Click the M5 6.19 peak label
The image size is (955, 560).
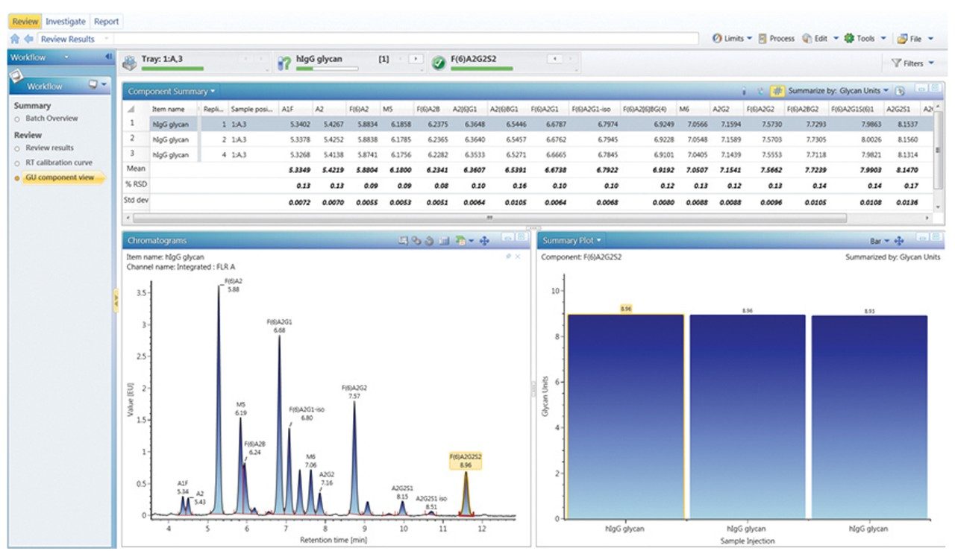click(240, 407)
